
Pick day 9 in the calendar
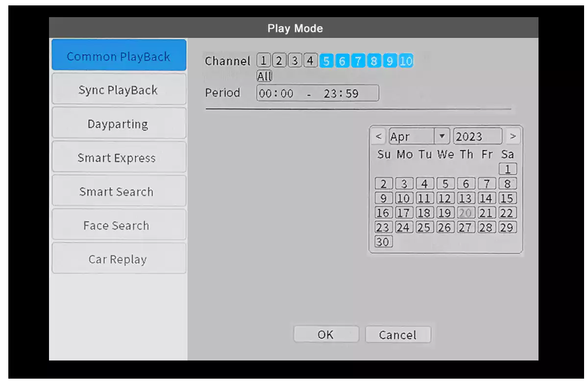pos(384,198)
